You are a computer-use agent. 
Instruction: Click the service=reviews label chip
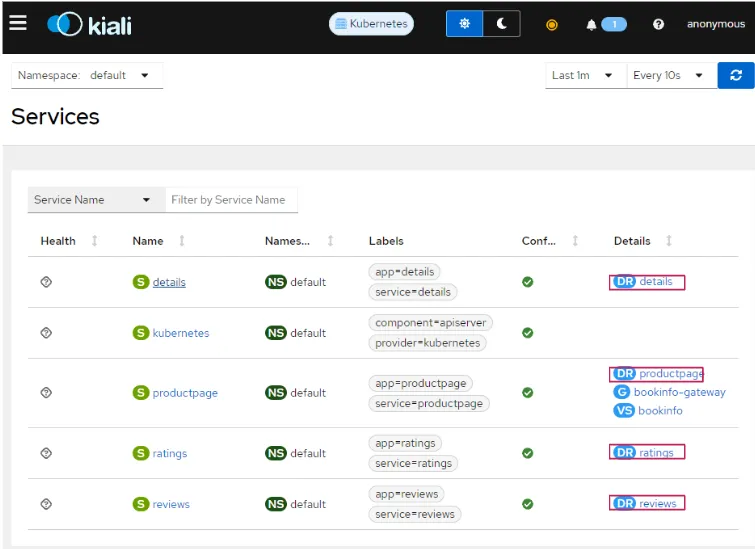[x=415, y=514]
